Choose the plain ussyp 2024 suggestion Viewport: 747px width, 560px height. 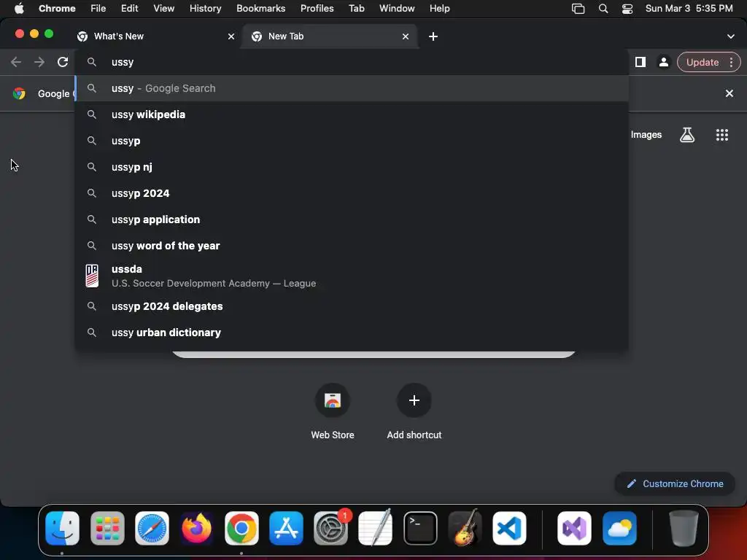tap(352, 192)
